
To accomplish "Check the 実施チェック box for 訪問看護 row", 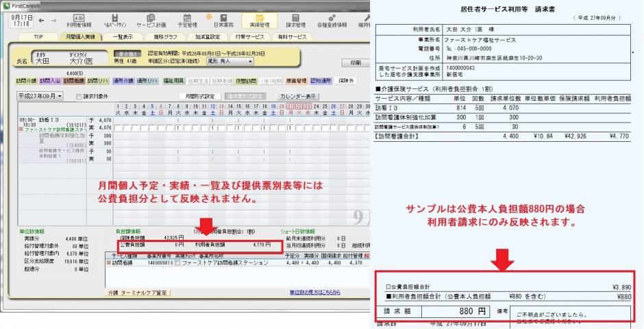I will coord(177,263).
